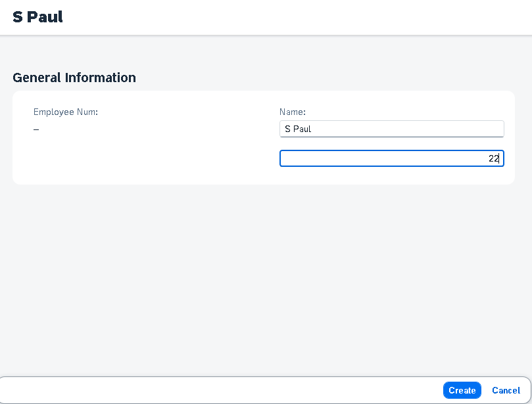Click the dash value under Employee Num
Screen dimensions: 532x404
click(x=36, y=129)
